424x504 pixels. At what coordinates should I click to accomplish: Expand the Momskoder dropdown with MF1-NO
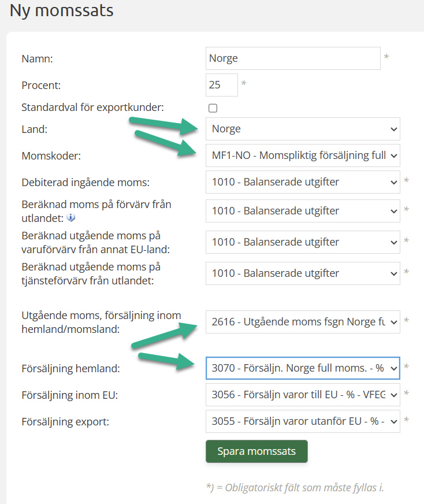coord(302,155)
